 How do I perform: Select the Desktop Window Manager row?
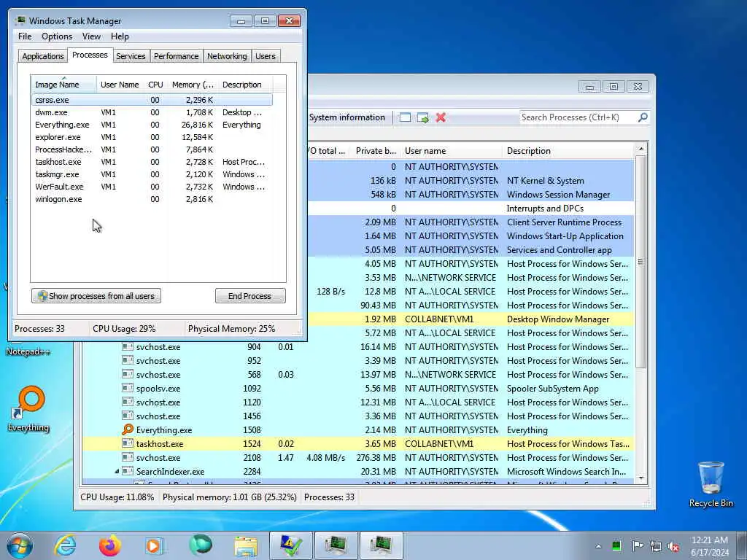point(471,319)
